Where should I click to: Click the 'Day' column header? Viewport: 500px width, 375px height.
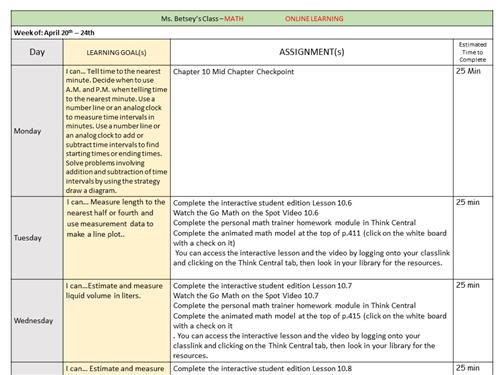[37, 52]
